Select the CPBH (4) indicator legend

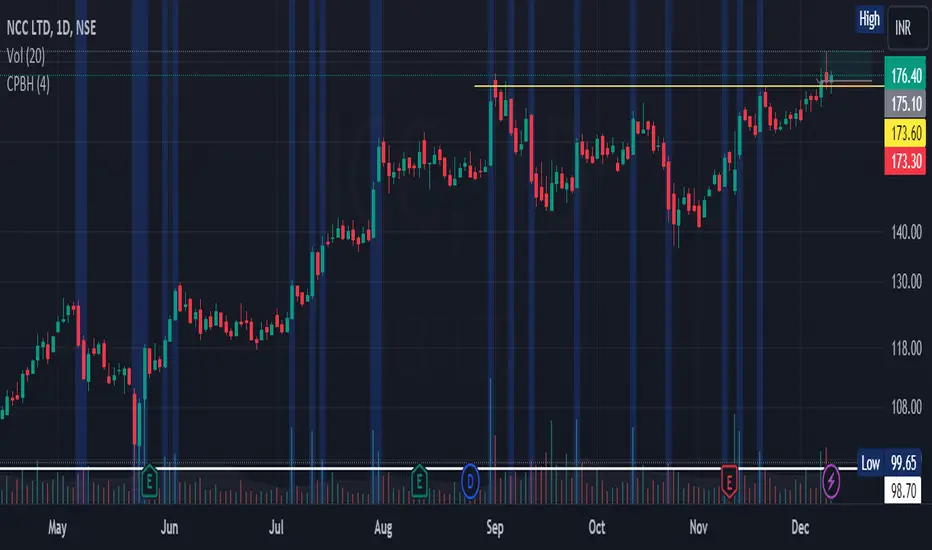(28, 84)
